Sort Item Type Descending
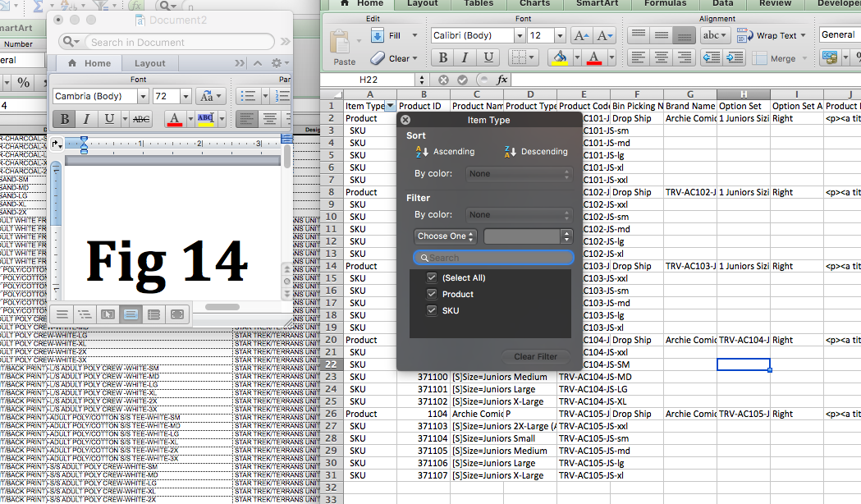This screenshot has height=504, width=861. (536, 152)
